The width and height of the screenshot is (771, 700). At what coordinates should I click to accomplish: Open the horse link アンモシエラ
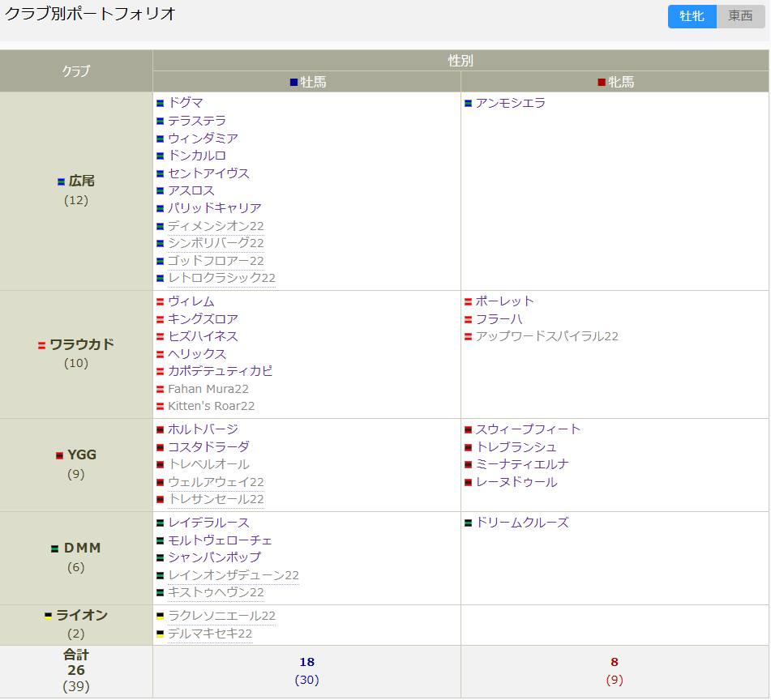coord(510,103)
